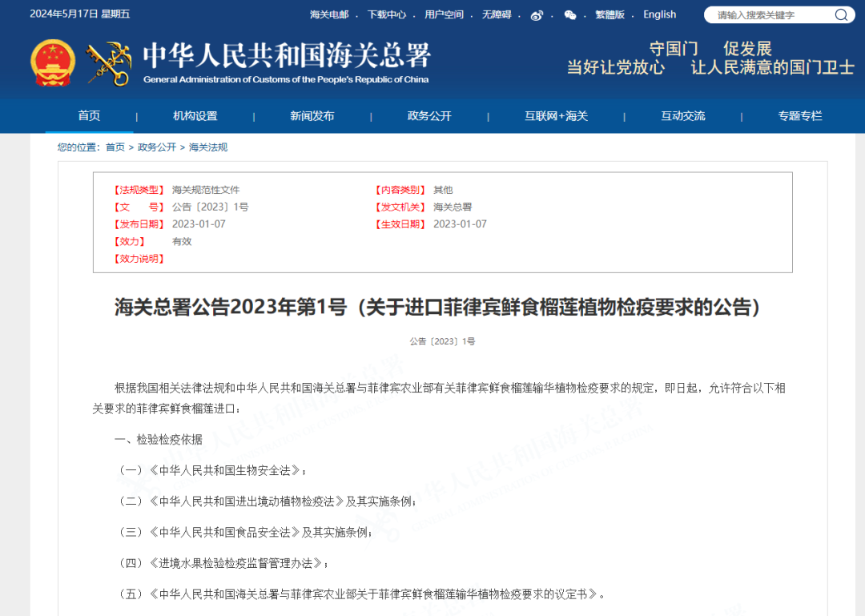Click the 政务公开 breadcrumb link
Screen dimensions: 865x616
click(x=157, y=147)
